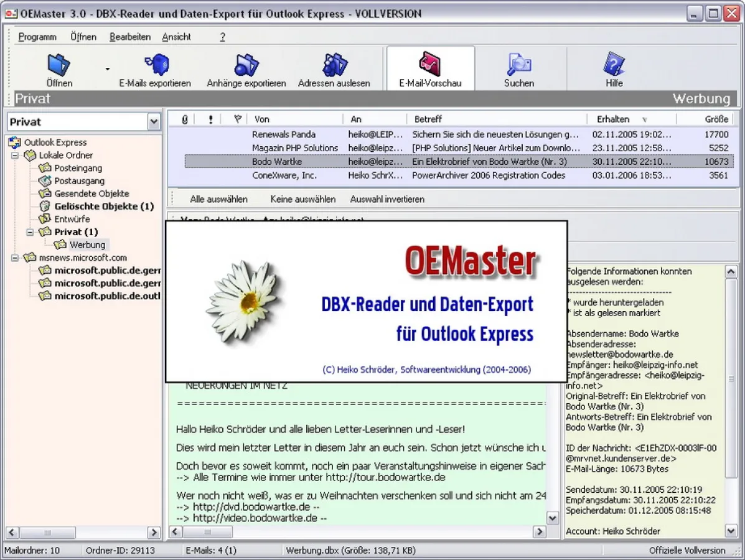The height and width of the screenshot is (560, 745).
Task: Select the Gelöschte Objekte folder icon
Action: (45, 206)
